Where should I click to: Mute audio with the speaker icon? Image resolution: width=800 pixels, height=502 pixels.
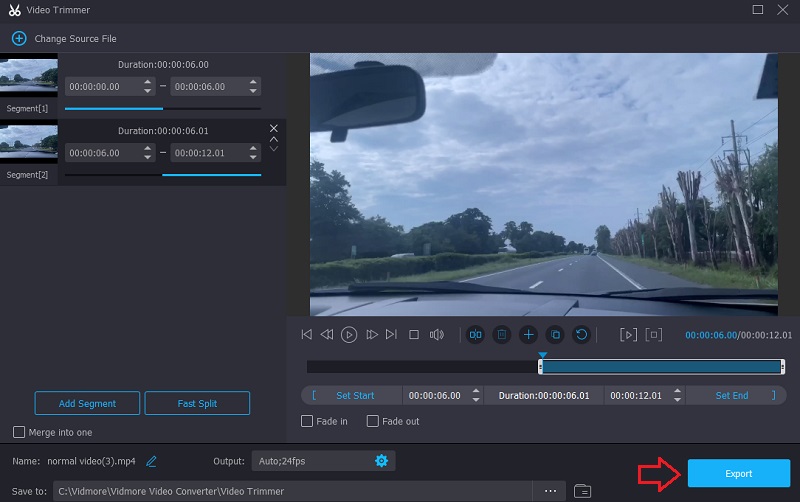tap(436, 335)
